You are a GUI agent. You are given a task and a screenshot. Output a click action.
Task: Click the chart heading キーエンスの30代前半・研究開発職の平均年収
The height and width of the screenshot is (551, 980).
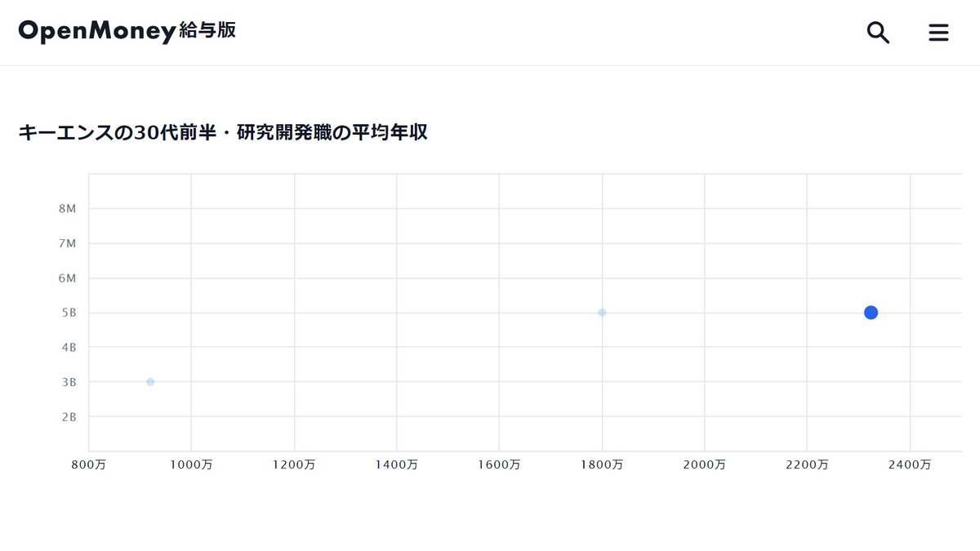click(x=223, y=132)
